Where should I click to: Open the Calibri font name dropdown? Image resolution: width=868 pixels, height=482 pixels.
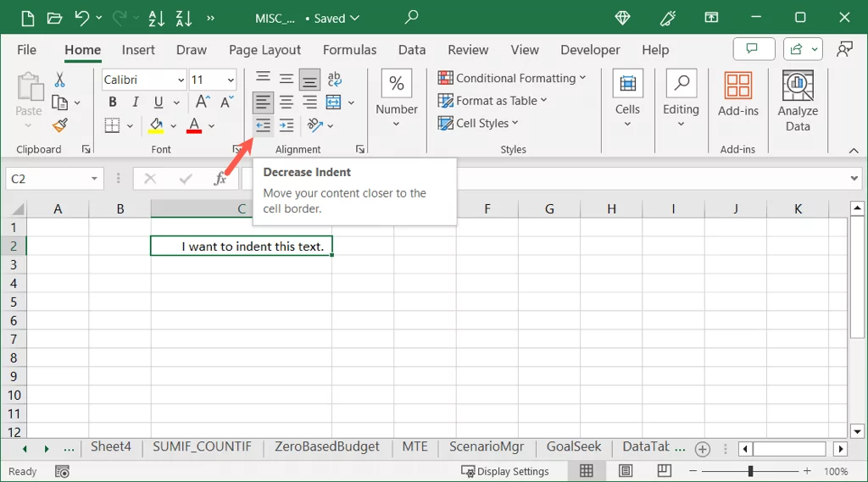click(x=181, y=80)
